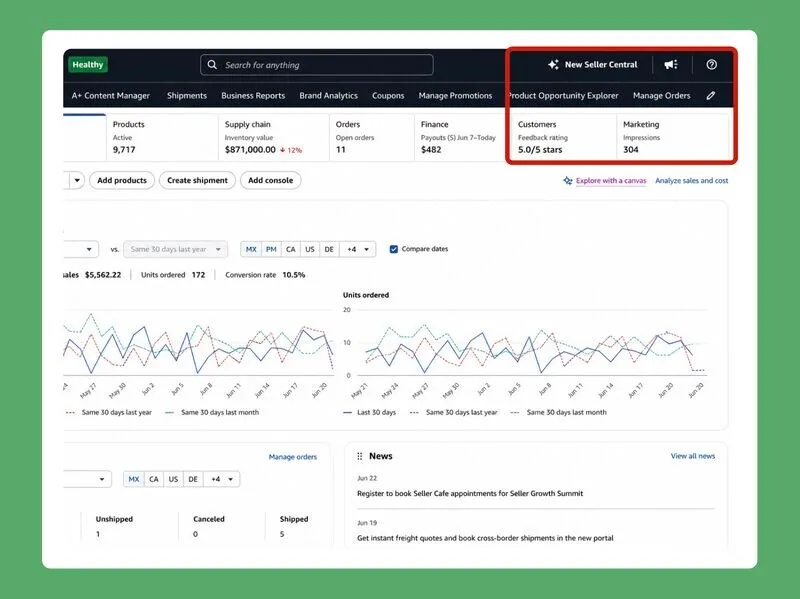Click the magnifier icon in the search bar
This screenshot has height=599, width=800.
pos(212,65)
